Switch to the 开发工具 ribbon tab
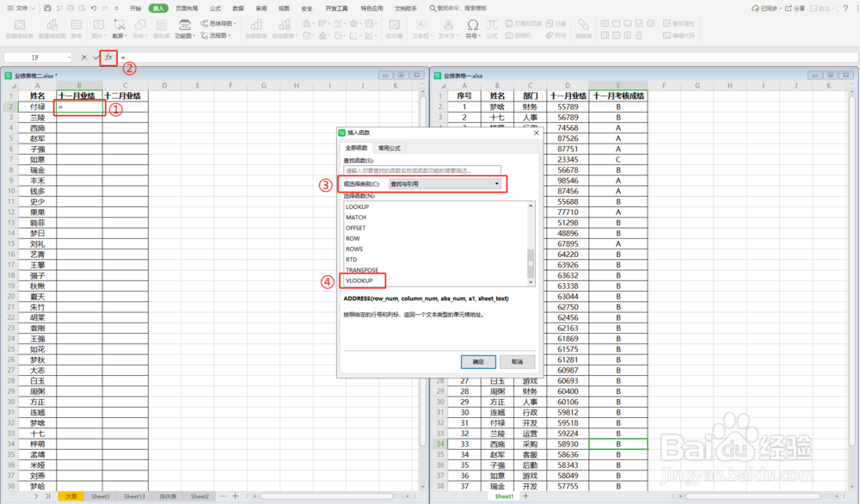The image size is (860, 504). pos(336,9)
